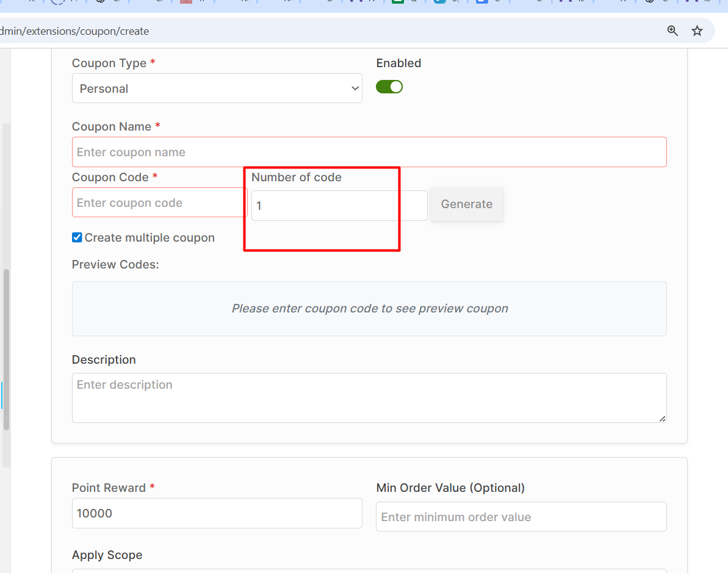Focus the Coupon Name input field
This screenshot has width=728, height=573.
click(369, 152)
